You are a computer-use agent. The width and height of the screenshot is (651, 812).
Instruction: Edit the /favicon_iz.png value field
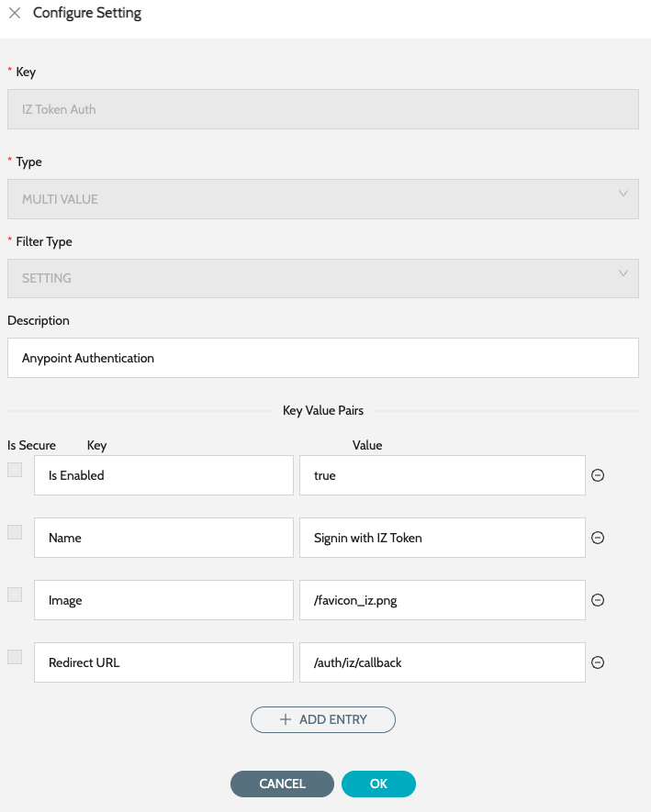click(443, 600)
